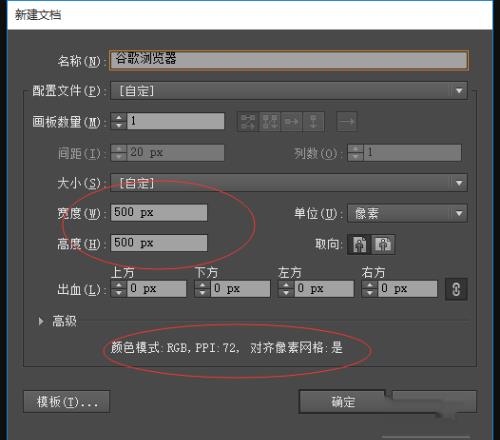Decrease the right bleed (右方) stepper
Viewport: 500px width, 440px height.
click(x=370, y=293)
